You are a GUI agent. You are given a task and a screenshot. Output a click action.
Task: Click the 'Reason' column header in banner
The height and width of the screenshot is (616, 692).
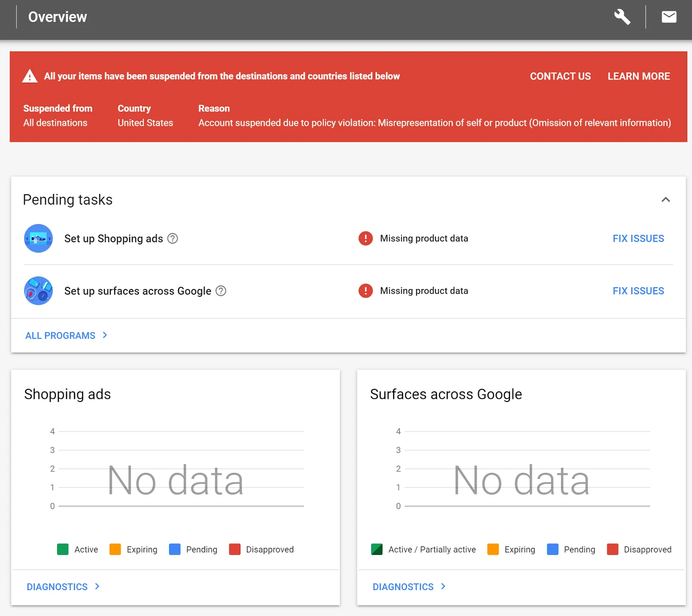tap(214, 108)
